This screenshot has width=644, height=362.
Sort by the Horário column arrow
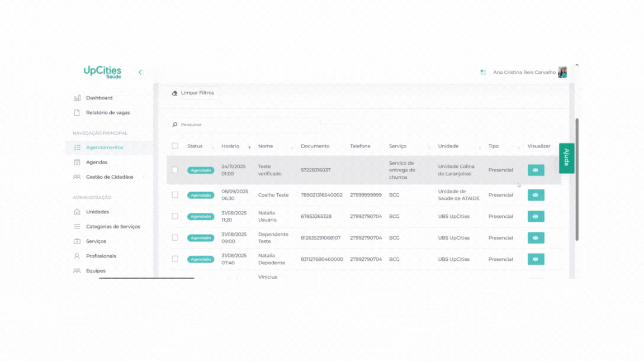(x=249, y=147)
